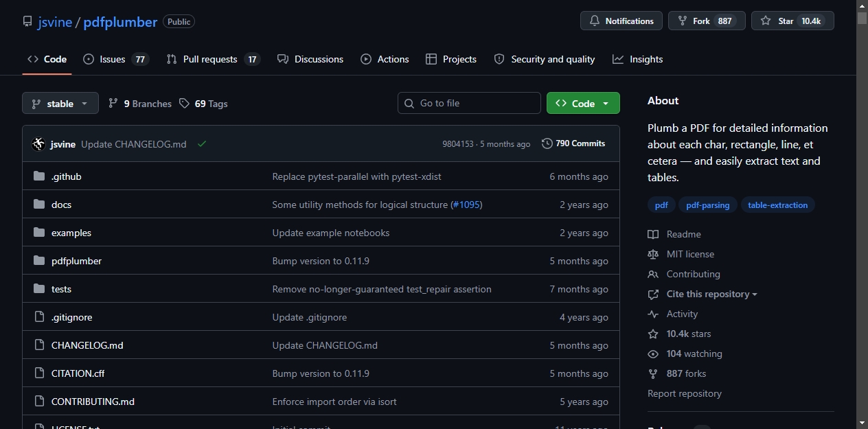Fork the repository using Fork button
The width and height of the screenshot is (868, 429).
pos(707,21)
